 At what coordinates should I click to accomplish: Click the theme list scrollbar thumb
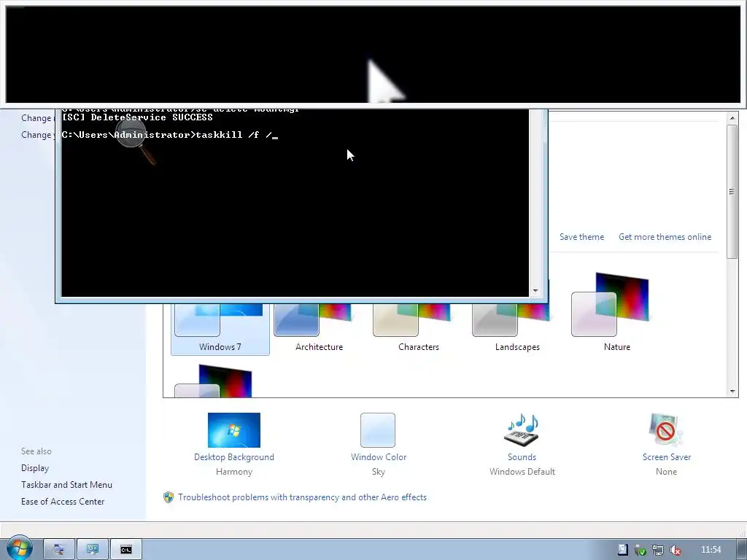pos(732,192)
